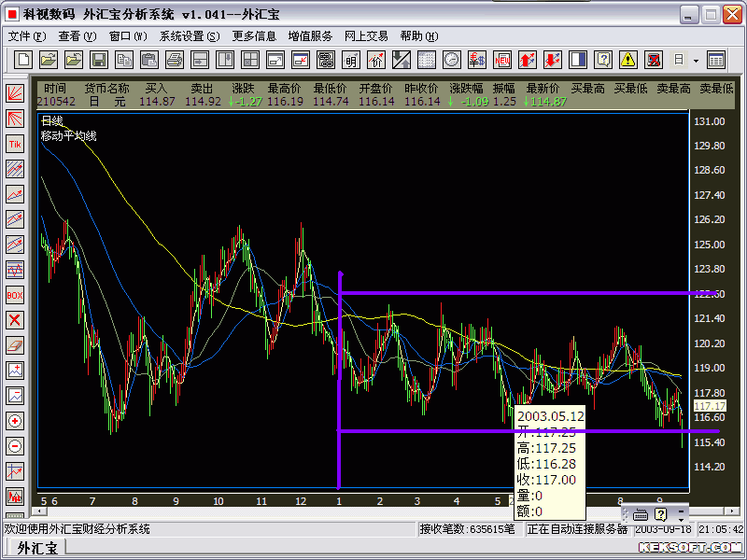Click the euro-dollar currency icon
747x560 pixels.
click(x=477, y=60)
